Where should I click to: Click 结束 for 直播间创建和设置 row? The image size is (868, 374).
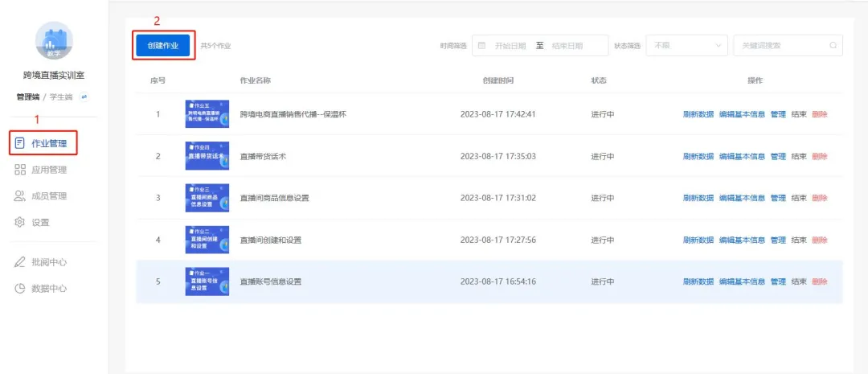point(799,240)
